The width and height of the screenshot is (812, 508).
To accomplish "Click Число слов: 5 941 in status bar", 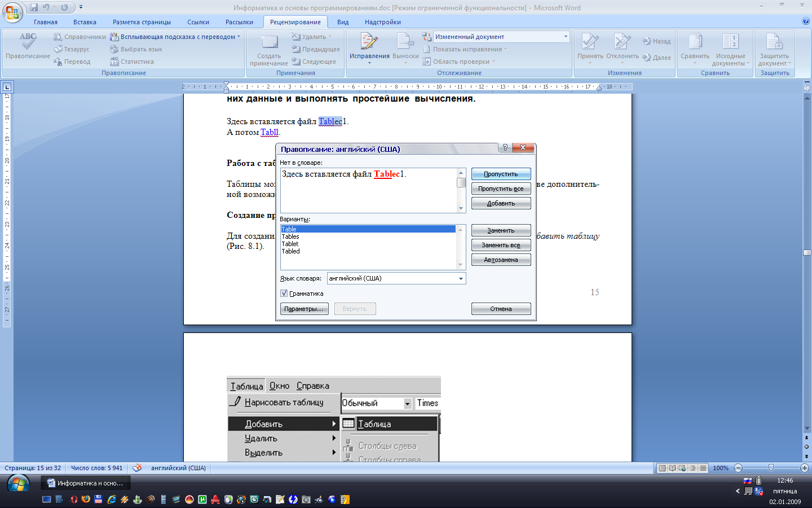I will 96,468.
